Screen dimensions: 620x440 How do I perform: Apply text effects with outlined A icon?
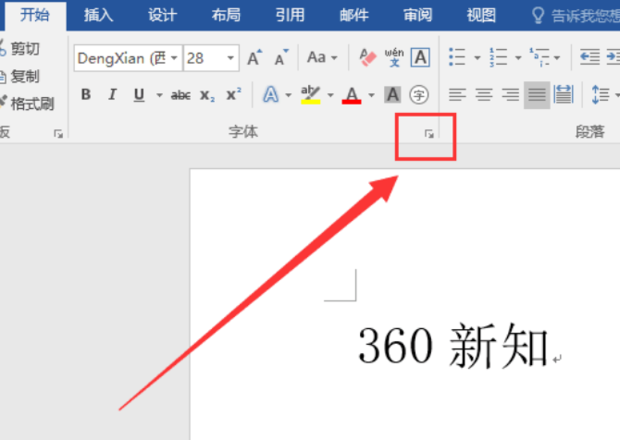click(271, 95)
